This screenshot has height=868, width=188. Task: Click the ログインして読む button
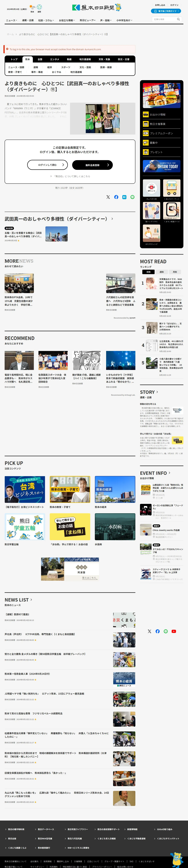point(47,165)
